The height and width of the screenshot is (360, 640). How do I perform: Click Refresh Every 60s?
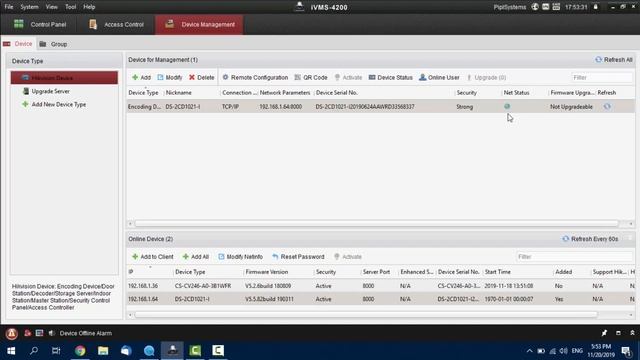(x=590, y=239)
